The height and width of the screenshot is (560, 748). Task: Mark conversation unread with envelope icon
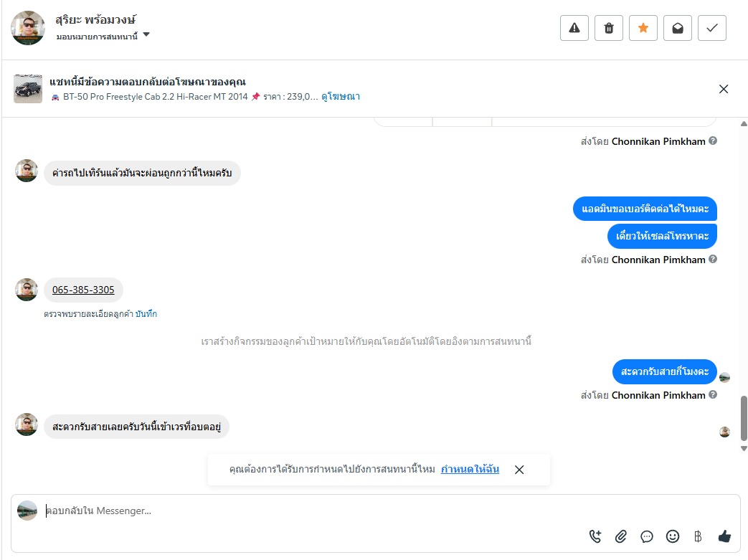(x=678, y=28)
